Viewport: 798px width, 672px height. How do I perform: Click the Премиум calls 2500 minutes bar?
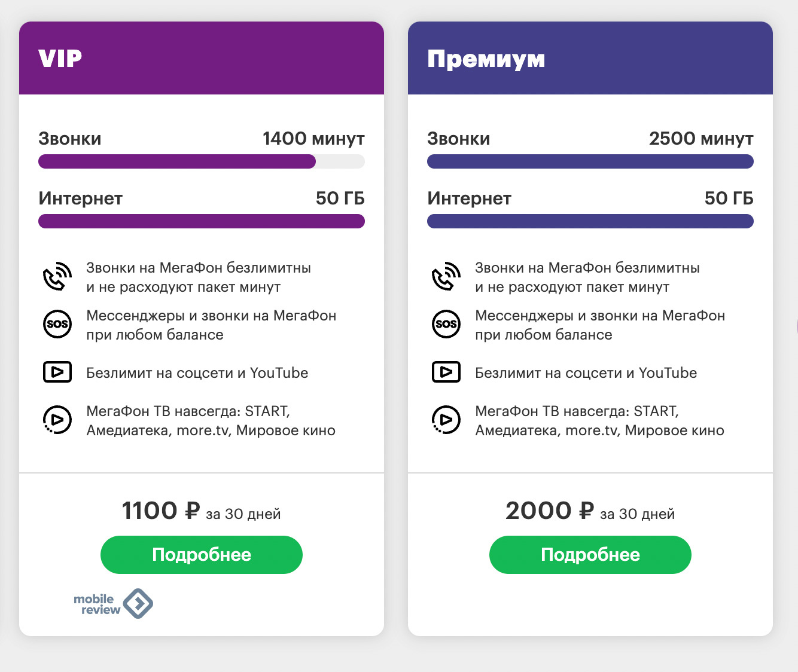(x=590, y=161)
